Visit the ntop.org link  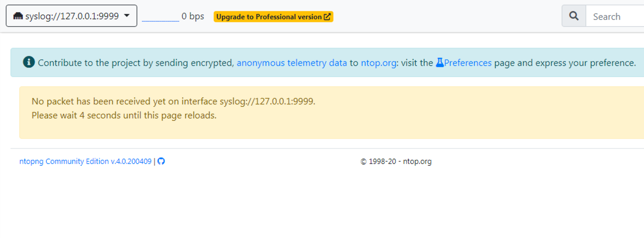(378, 62)
